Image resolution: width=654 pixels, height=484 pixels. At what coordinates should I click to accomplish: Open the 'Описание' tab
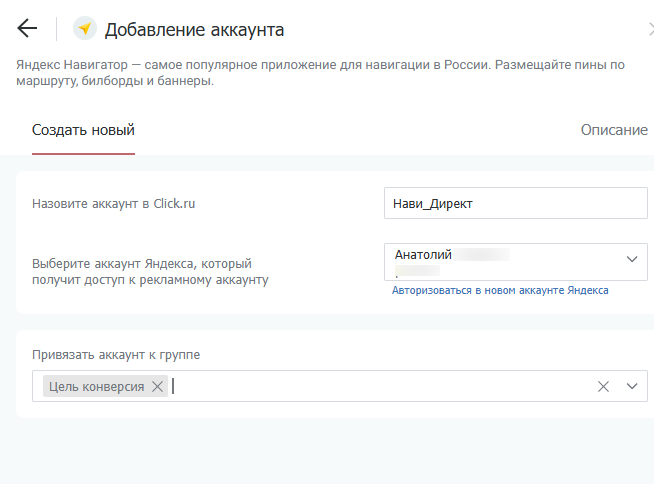[x=614, y=130]
